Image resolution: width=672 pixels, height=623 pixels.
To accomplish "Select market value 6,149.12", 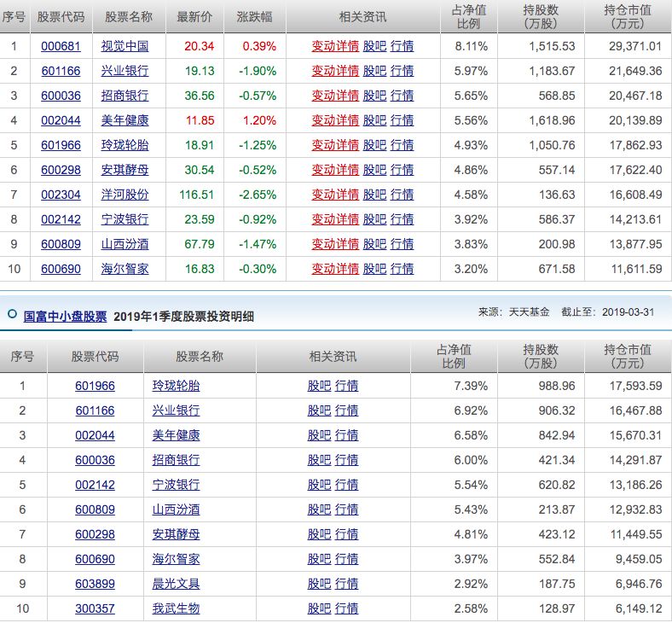I will (639, 608).
